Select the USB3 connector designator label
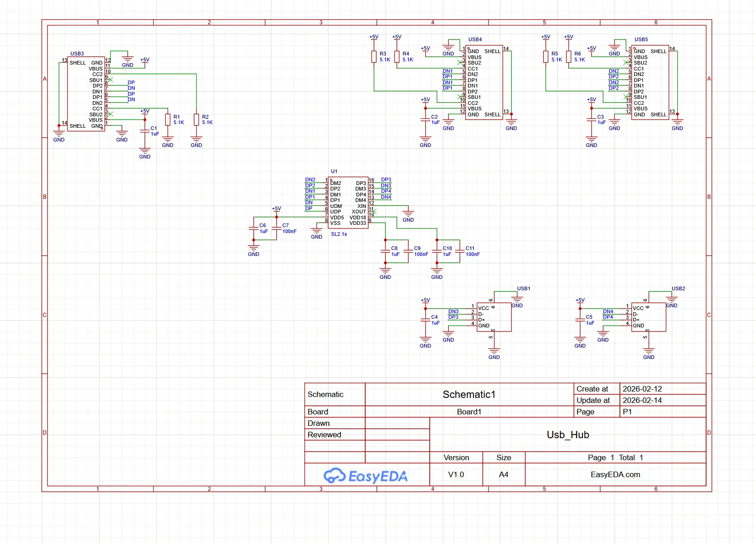Screen dimensions: 756x544 pos(77,54)
